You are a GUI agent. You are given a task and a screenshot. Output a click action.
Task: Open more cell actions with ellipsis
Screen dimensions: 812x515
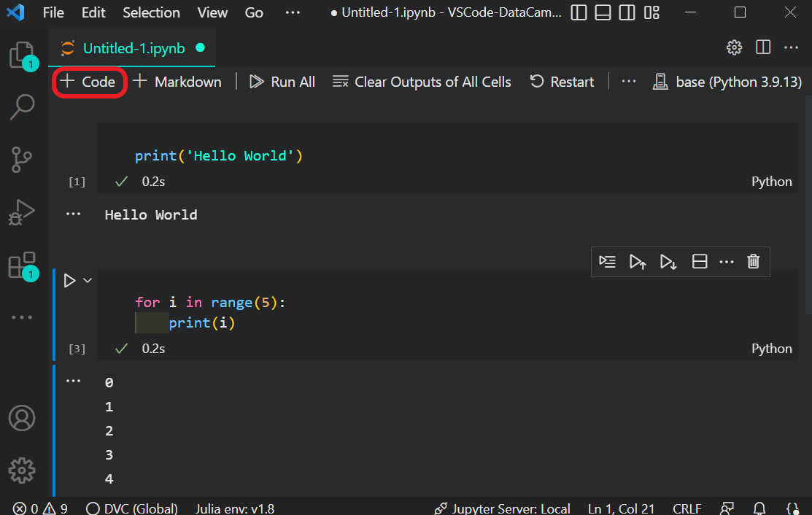tap(726, 261)
